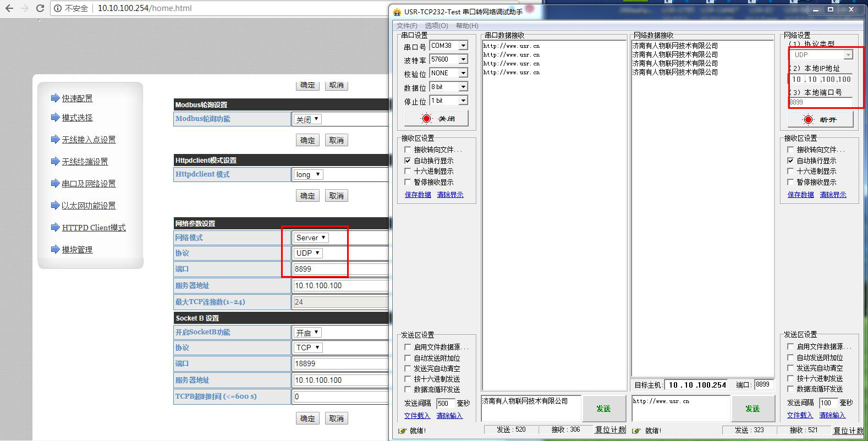868x441 pixels.
Task: Open the 波特率 57600 dropdown
Action: [x=463, y=59]
